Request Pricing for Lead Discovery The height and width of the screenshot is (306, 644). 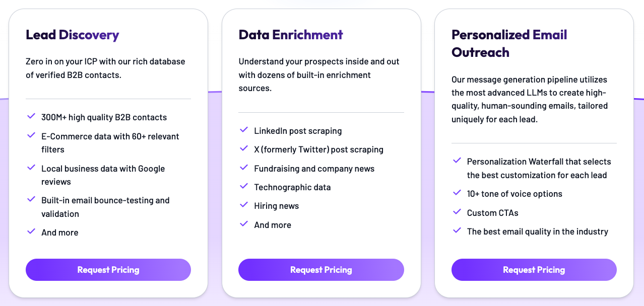coord(108,270)
